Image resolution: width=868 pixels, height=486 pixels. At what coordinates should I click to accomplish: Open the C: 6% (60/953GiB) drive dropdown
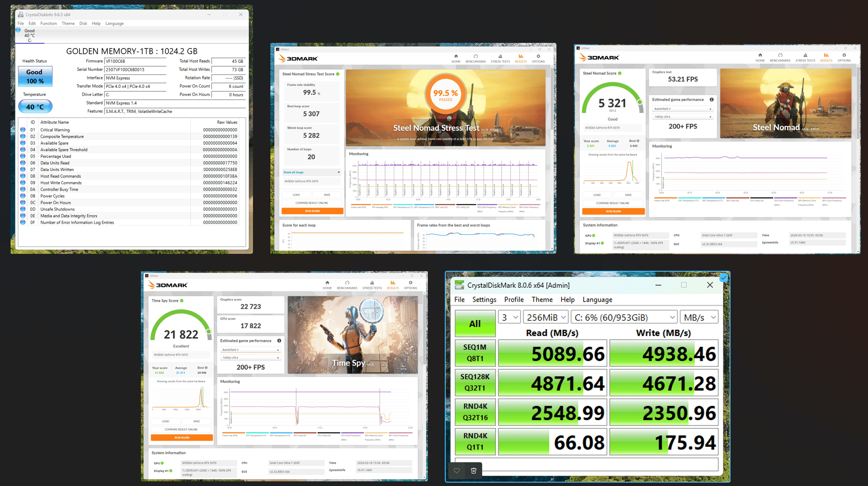(x=624, y=317)
